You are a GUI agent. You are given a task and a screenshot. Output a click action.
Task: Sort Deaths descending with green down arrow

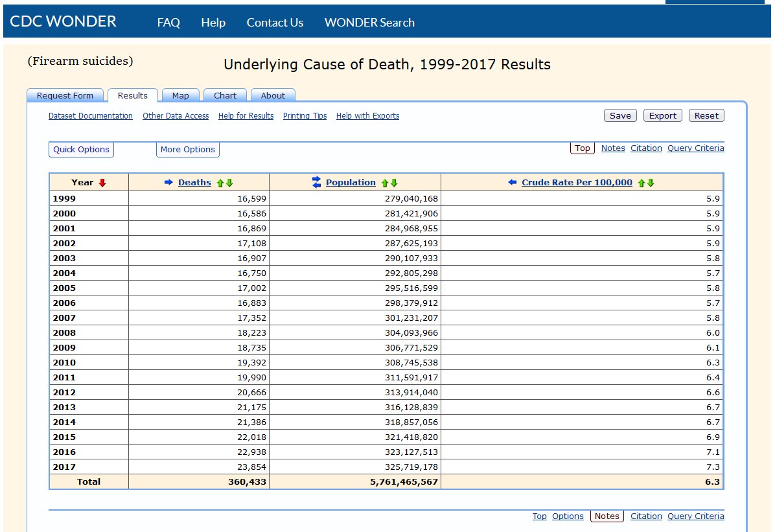pos(229,183)
